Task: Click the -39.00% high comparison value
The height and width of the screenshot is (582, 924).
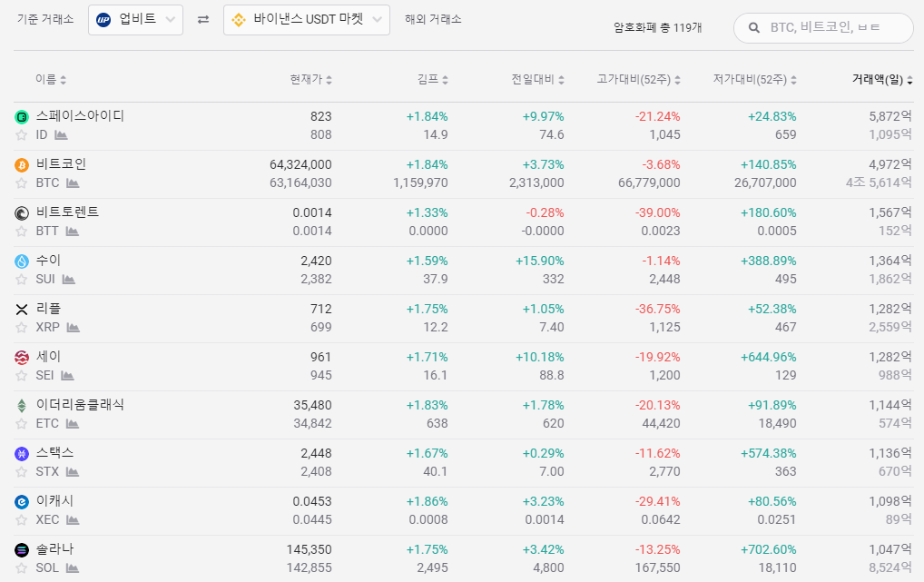Action: [x=658, y=212]
